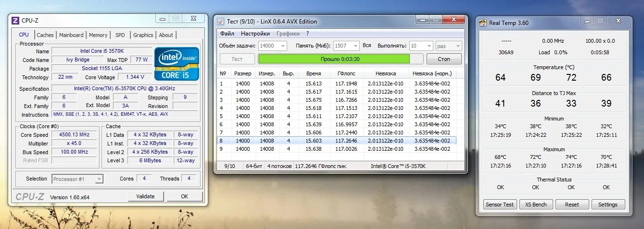Screen dimensions: 644x229
Task: Click the ГФлопс column header
Action: [346, 73]
